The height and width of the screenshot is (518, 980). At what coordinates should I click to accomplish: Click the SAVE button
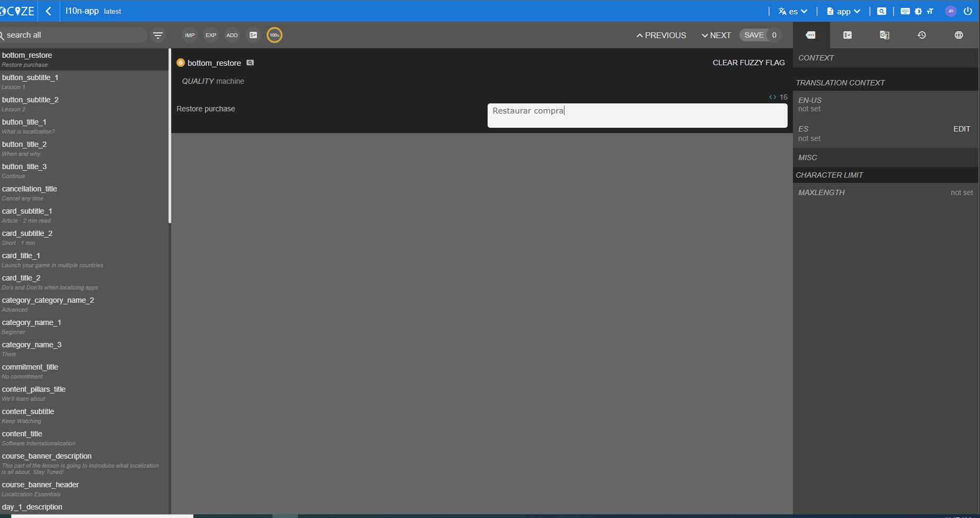(x=754, y=35)
